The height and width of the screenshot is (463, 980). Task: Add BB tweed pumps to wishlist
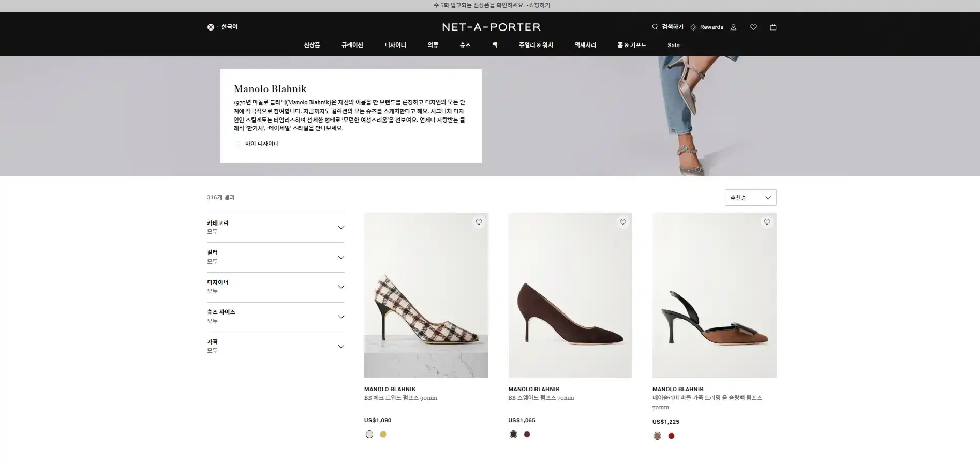(479, 222)
